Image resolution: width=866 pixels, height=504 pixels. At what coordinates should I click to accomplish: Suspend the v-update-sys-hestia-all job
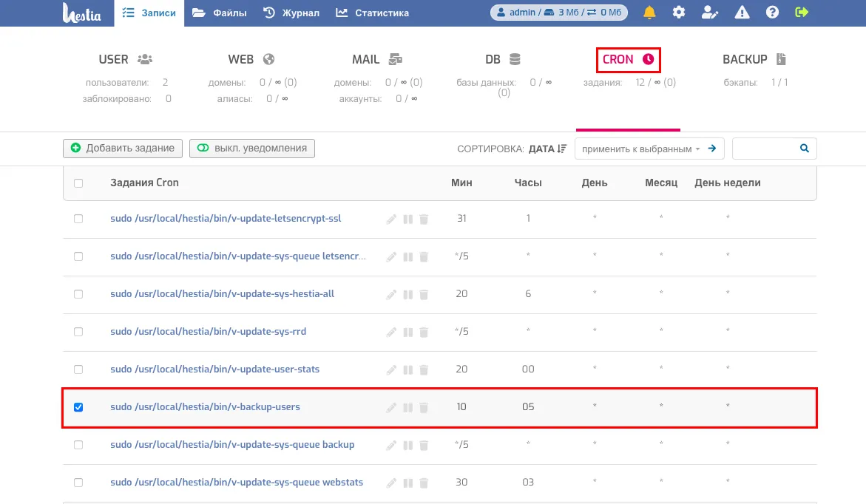point(408,294)
